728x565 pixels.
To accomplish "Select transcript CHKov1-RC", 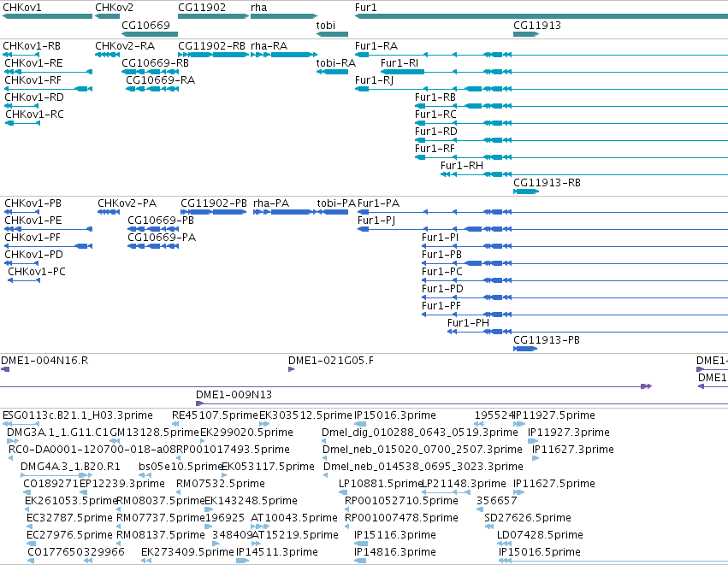I will point(34,115).
